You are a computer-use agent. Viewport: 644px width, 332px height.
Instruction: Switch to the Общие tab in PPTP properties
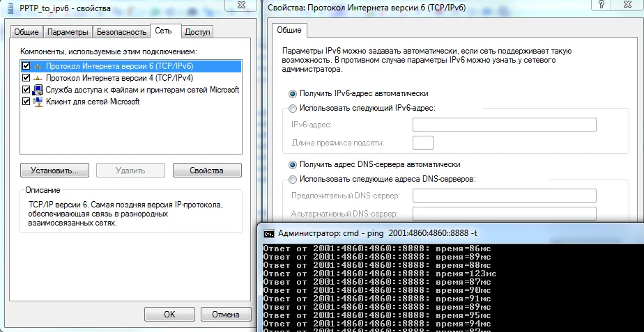coord(26,32)
